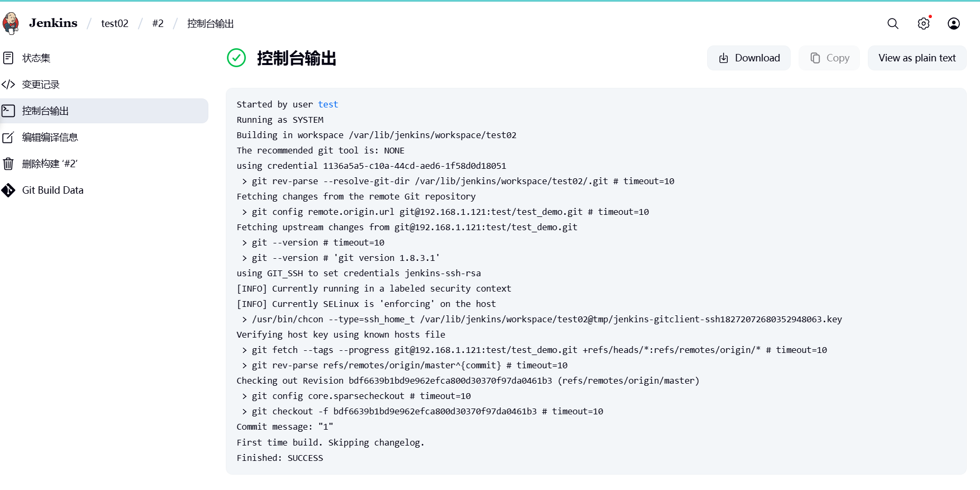Click the 状态集 status document icon
Screen dimensions: 980x490
tap(8, 58)
